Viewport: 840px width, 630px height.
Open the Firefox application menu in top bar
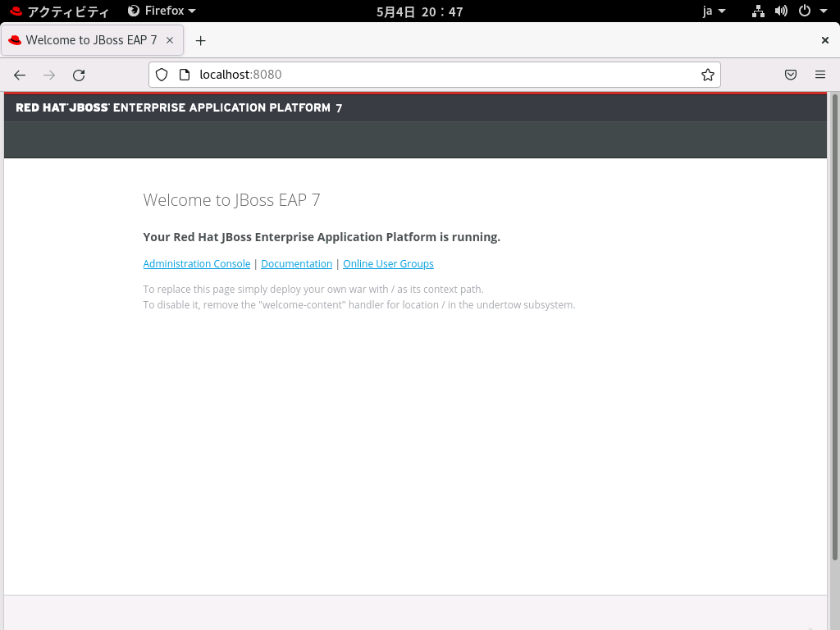pos(162,11)
